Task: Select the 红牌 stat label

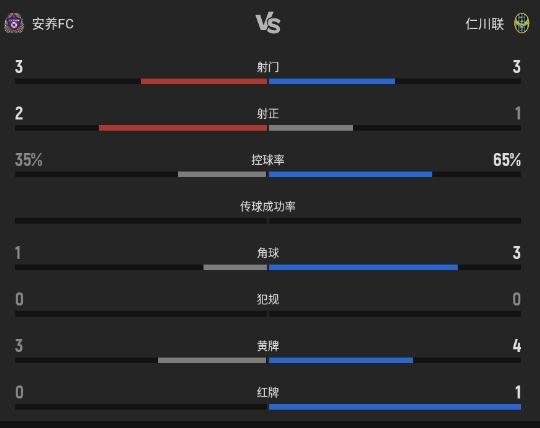Action: click(x=268, y=392)
